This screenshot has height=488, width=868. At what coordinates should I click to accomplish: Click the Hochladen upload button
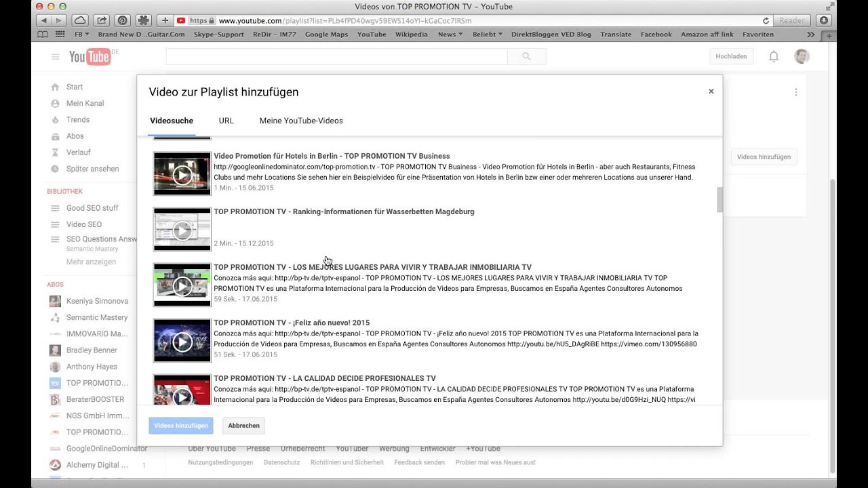(x=731, y=56)
